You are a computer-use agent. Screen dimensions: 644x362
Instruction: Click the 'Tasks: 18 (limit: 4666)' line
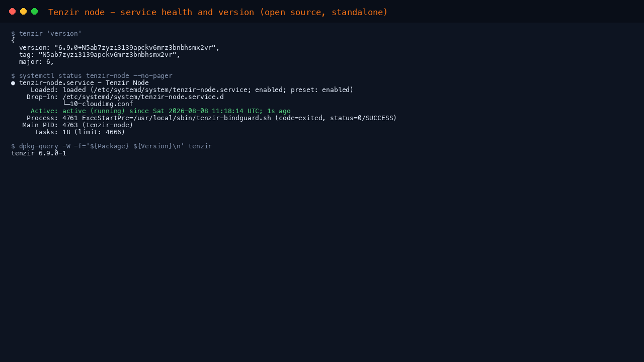[80, 132]
